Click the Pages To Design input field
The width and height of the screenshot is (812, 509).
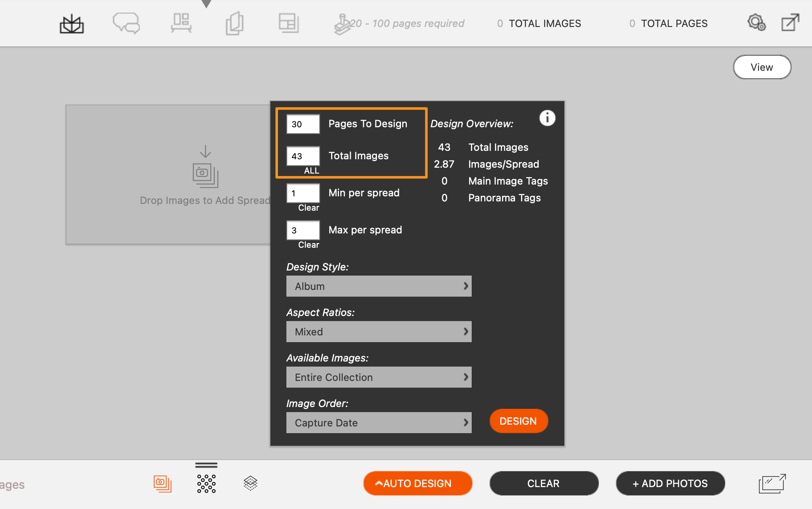(x=303, y=124)
